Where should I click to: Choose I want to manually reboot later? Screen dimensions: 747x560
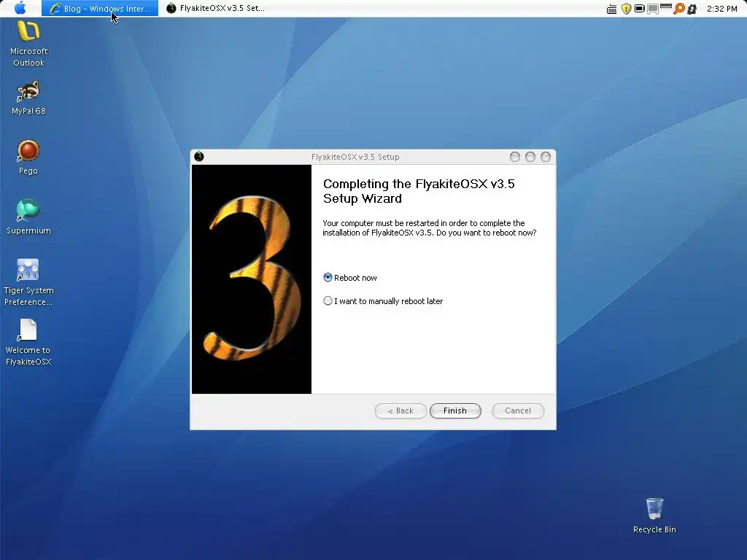coord(384,301)
